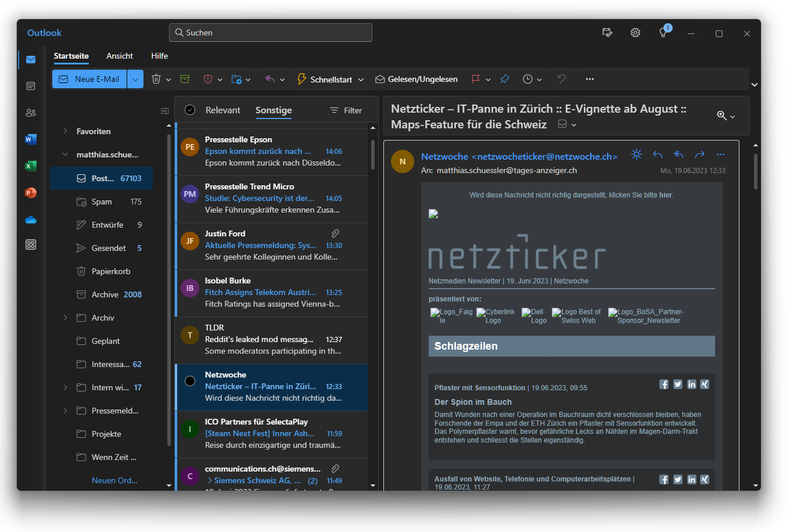Click the reply arrow in toolbar
Viewport: 790px width, 532px height.
[x=270, y=79]
